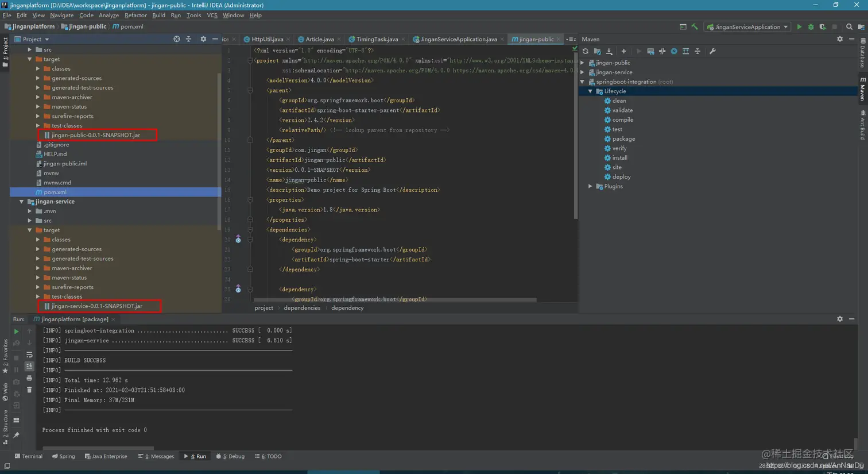This screenshot has width=868, height=474.
Task: Open the Refactor menu
Action: (x=135, y=16)
